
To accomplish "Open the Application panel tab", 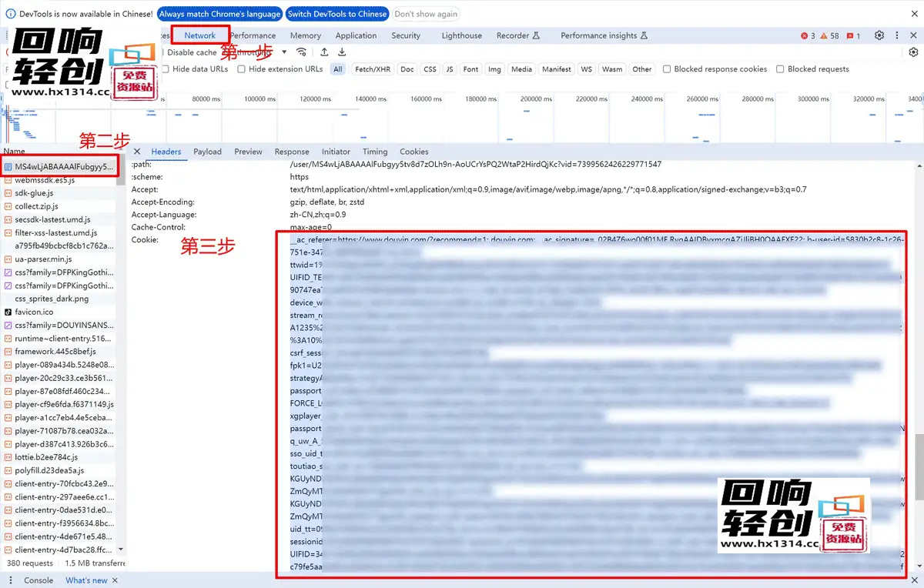I will click(x=356, y=35).
